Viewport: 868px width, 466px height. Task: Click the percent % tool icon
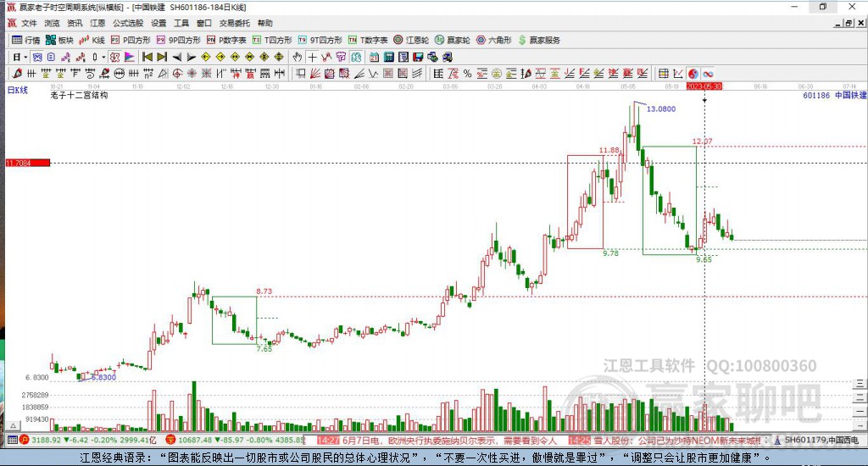pyautogui.click(x=468, y=74)
